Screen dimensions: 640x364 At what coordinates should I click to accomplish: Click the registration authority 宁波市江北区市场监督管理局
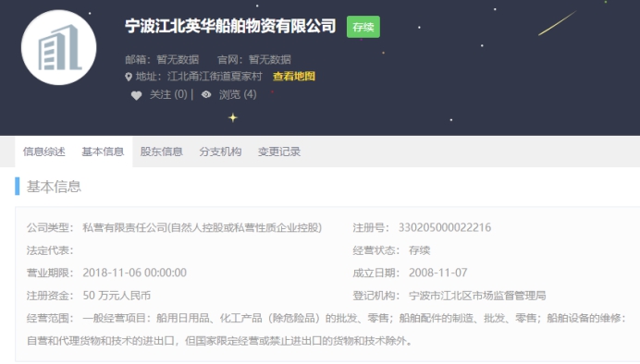tap(477, 296)
